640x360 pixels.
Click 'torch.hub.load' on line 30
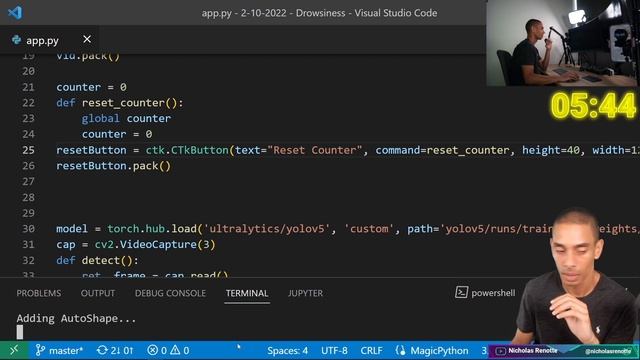point(152,229)
